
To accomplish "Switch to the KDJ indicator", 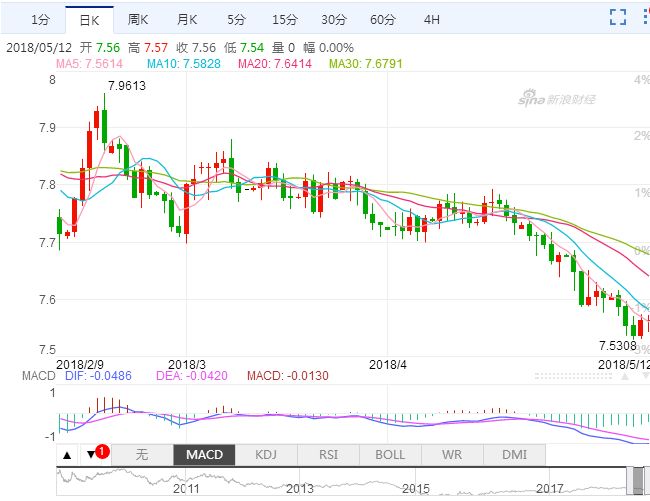I will (x=266, y=455).
